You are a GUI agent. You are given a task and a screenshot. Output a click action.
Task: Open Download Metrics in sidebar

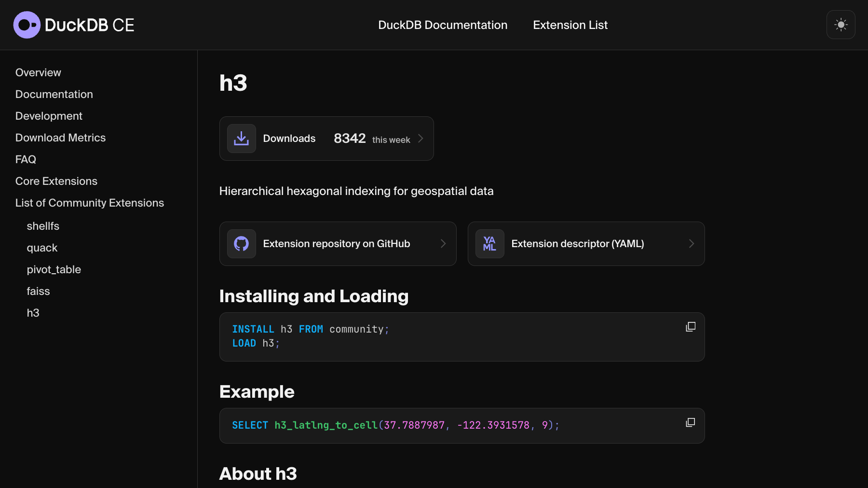coord(60,138)
